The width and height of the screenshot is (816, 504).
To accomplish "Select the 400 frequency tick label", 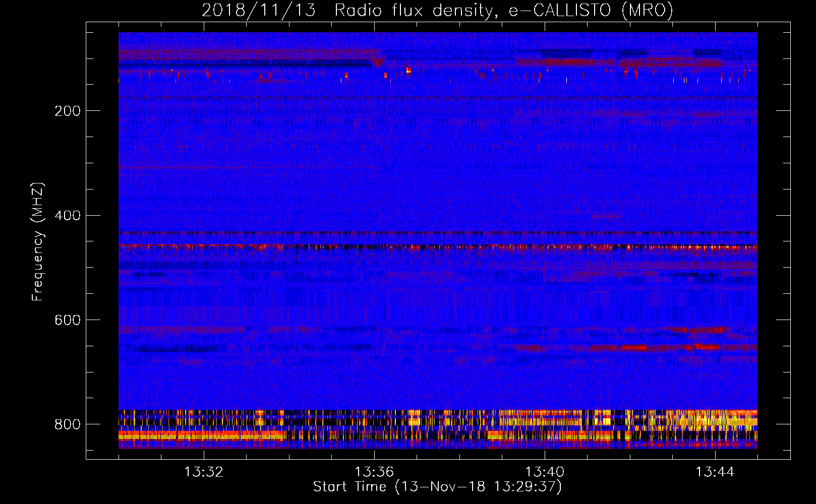I will pos(68,216).
